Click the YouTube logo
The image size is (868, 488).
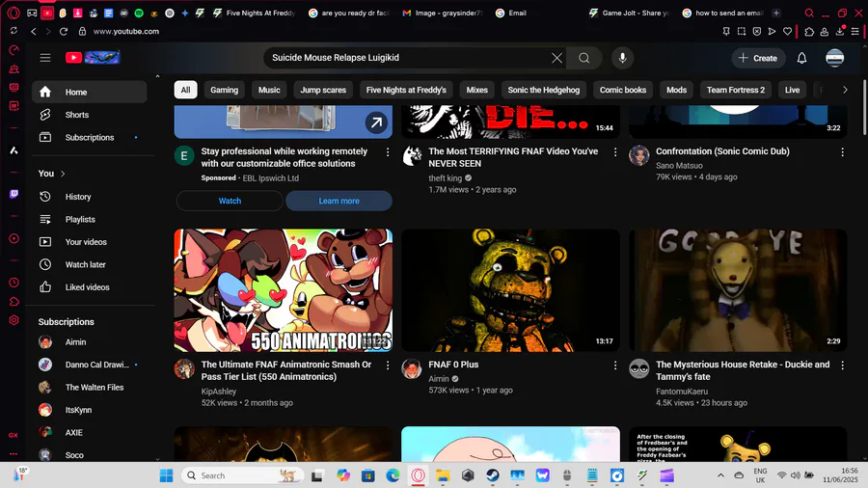tap(93, 58)
